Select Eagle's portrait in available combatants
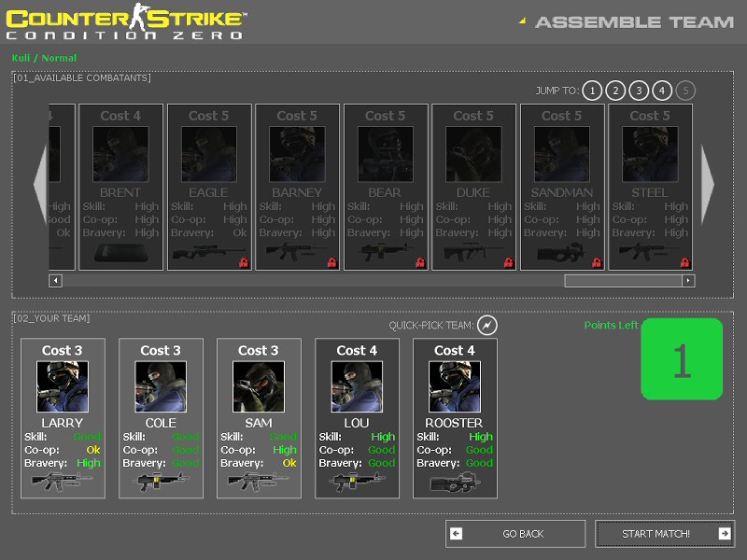This screenshot has height=560, width=747. click(208, 154)
